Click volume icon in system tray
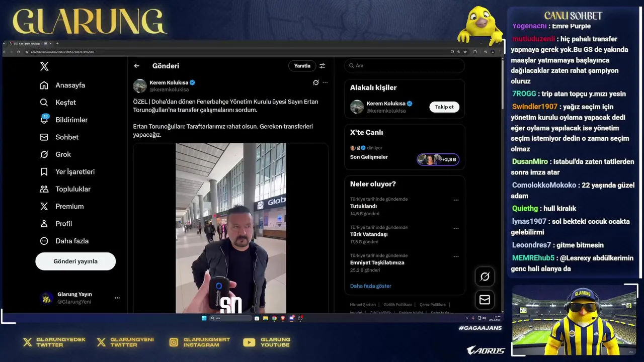Viewport: 644px width, 362px height. pyautogui.click(x=484, y=318)
